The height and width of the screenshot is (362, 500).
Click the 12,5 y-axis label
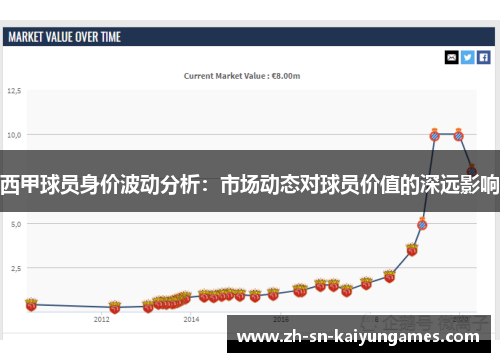14,91
